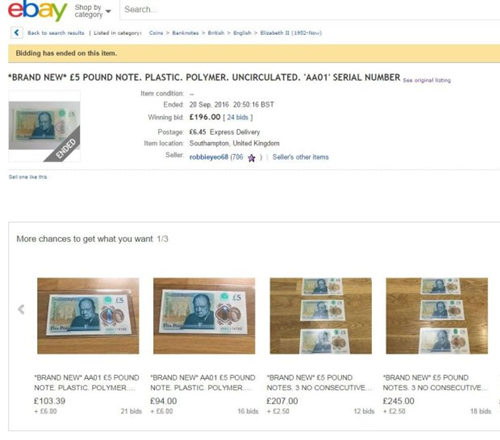The image size is (500, 440).
Task: Open the £245.00 consecutive notes listing title
Action: tap(434, 382)
